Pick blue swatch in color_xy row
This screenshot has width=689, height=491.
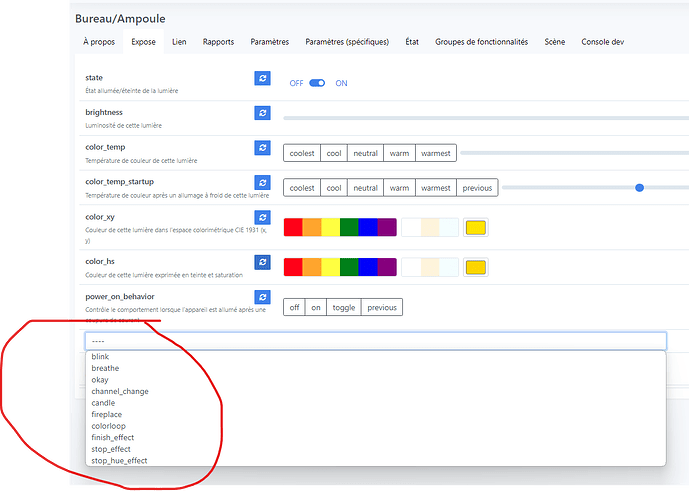368,227
